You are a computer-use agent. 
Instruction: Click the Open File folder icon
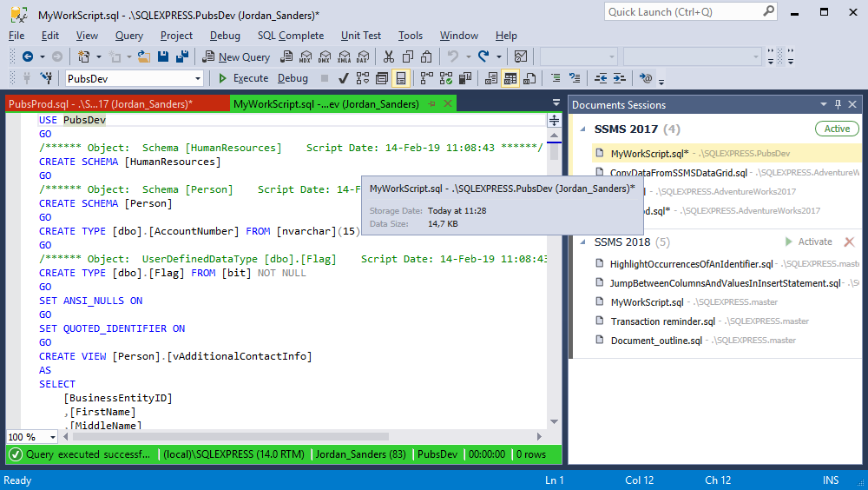click(x=144, y=56)
